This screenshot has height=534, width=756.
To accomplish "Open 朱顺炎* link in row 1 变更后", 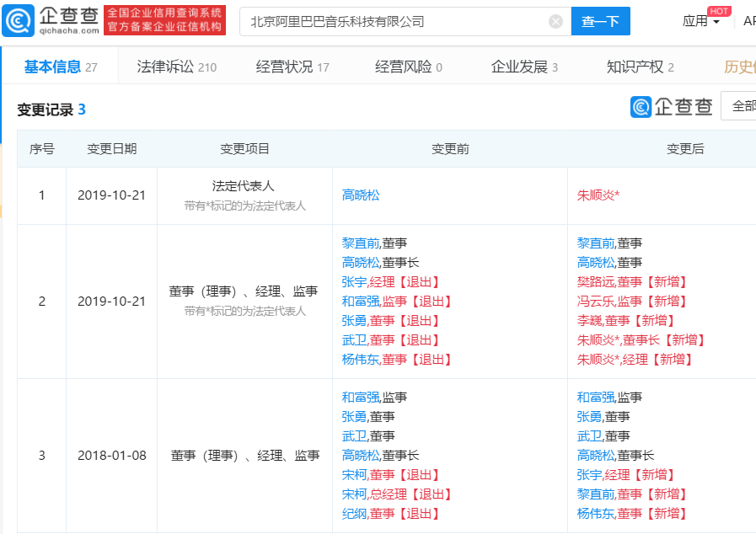I will [598, 195].
